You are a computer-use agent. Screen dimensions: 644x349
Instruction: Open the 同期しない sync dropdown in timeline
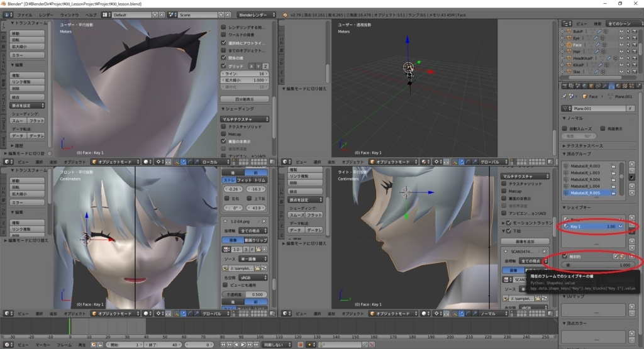(277, 345)
